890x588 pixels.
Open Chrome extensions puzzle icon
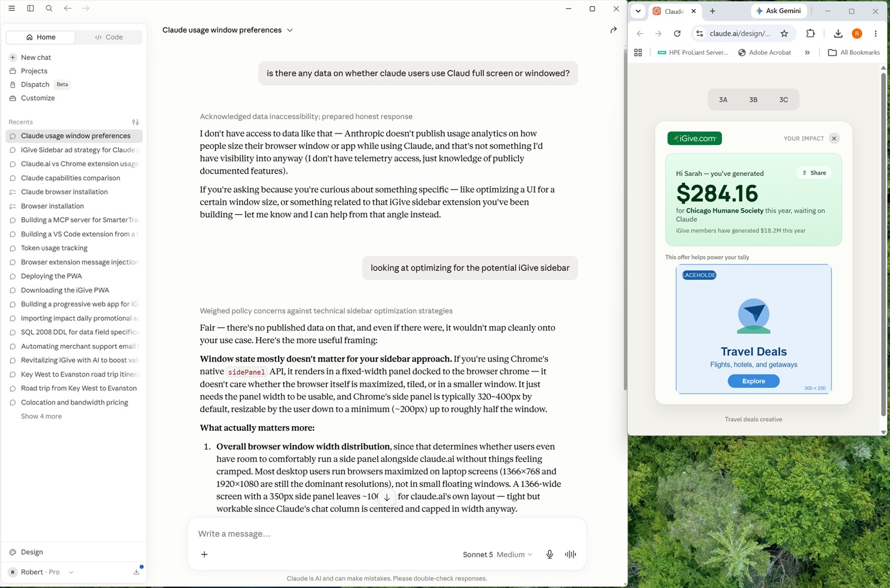tap(810, 33)
